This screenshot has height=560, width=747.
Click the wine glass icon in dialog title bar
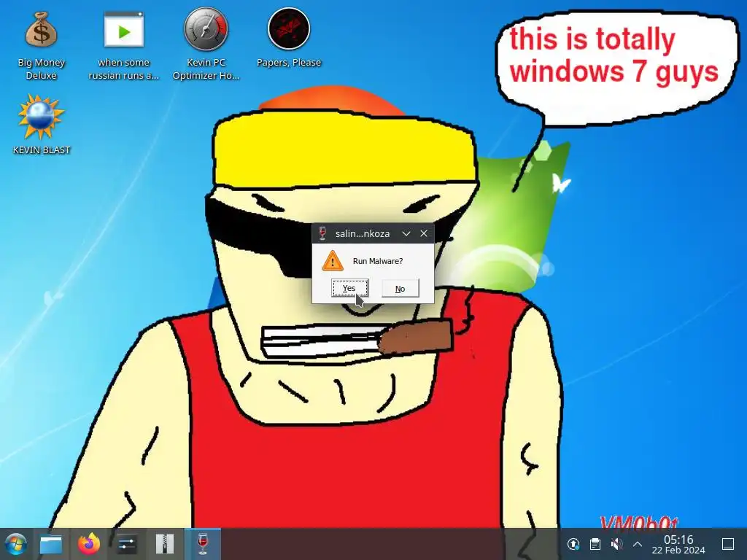[x=322, y=233]
